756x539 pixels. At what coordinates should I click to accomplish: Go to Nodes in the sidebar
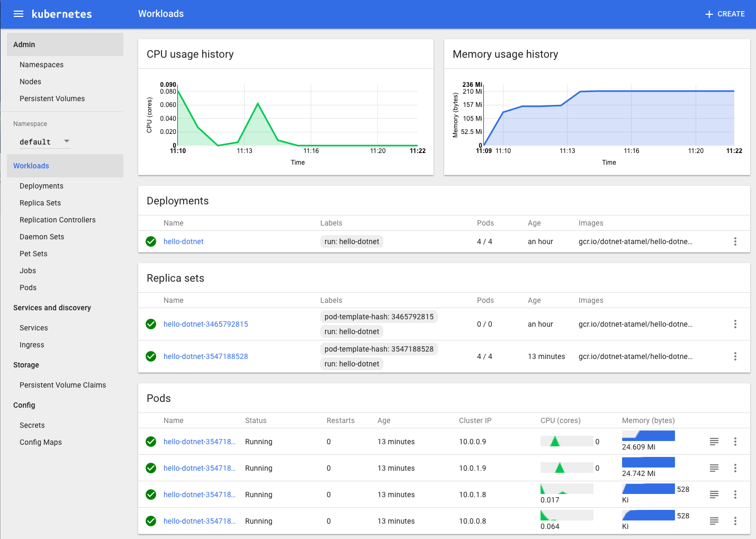30,82
